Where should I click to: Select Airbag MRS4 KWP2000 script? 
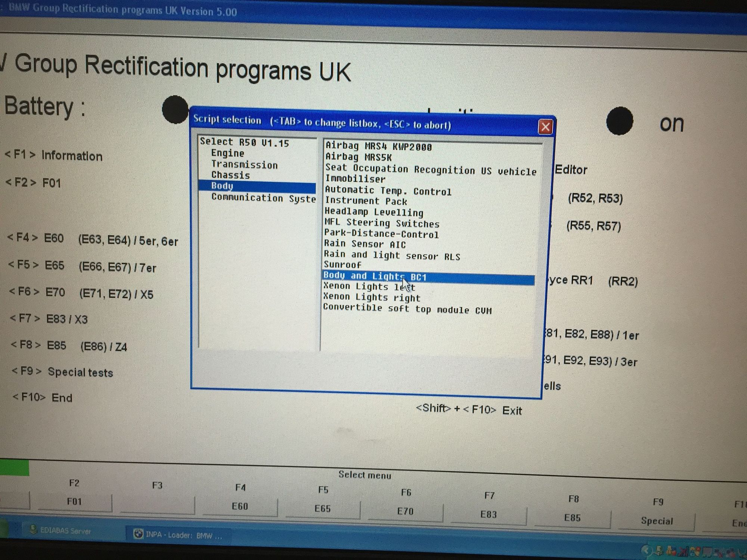[x=378, y=146]
